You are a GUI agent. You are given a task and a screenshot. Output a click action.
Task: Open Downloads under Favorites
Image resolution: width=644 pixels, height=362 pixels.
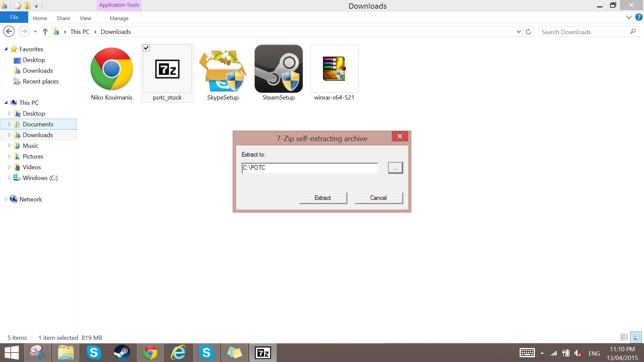coord(38,70)
